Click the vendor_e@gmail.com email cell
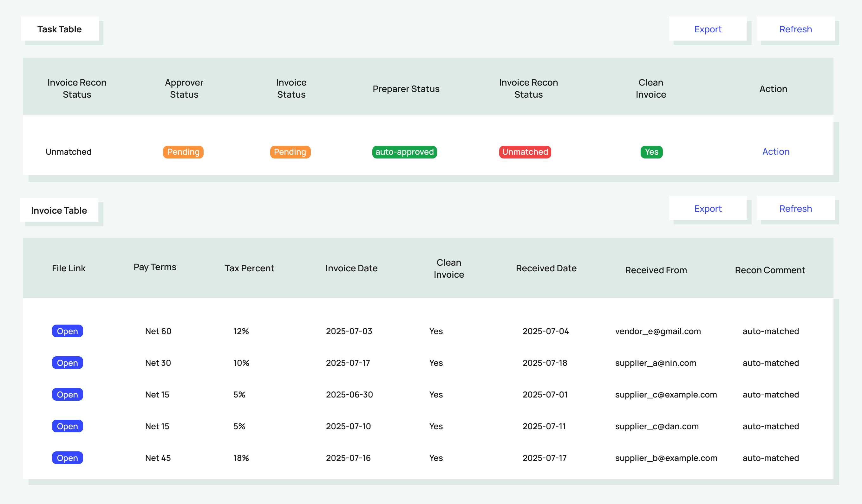Image resolution: width=862 pixels, height=504 pixels. tap(657, 331)
